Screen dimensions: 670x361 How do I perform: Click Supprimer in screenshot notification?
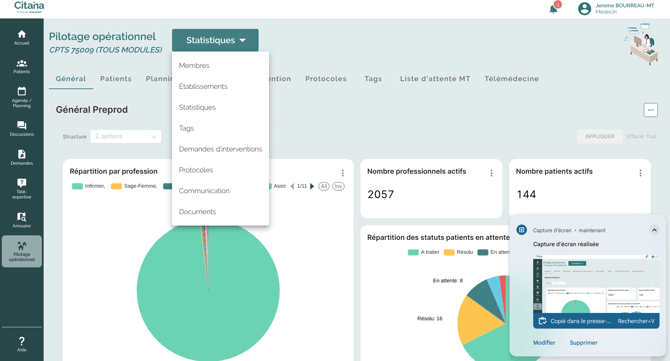point(583,343)
